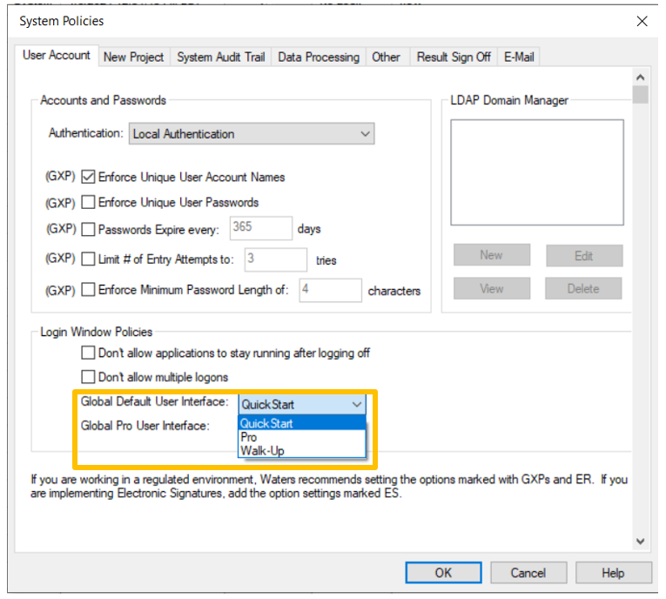This screenshot has width=666, height=599.
Task: Go to the Result Sign Off tab
Action: click(x=453, y=57)
